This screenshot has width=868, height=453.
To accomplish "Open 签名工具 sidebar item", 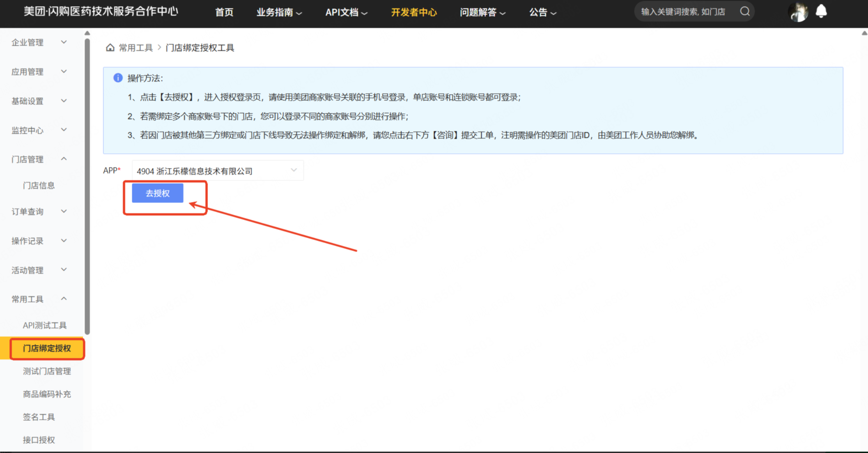I will point(39,417).
